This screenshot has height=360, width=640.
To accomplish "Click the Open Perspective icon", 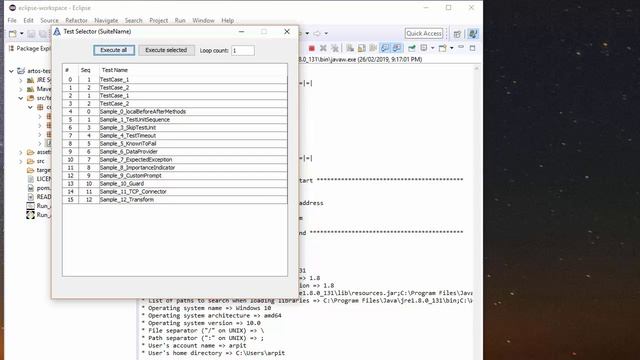I will (458, 34).
